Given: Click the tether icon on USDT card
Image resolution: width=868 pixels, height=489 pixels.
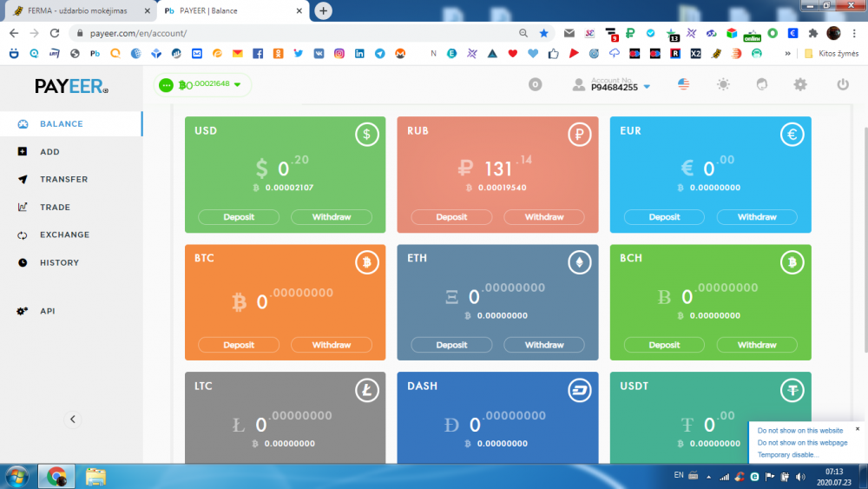Looking at the screenshot, I should tap(792, 390).
